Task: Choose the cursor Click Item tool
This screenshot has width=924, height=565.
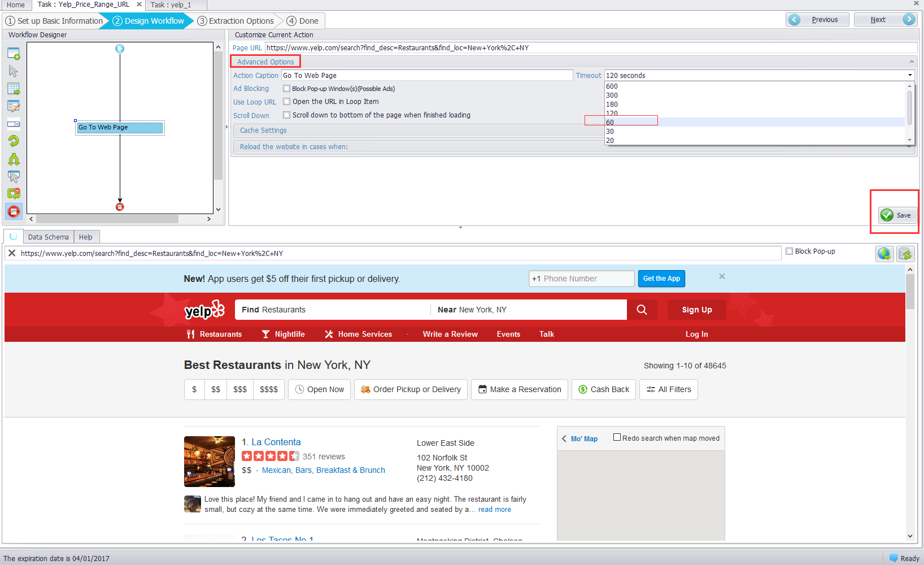Action: tap(14, 71)
